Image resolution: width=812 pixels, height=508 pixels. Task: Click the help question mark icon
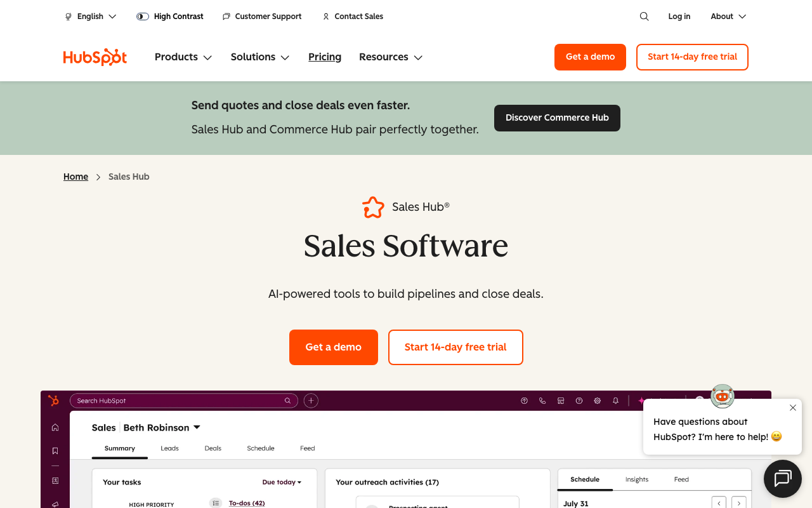pyautogui.click(x=579, y=401)
